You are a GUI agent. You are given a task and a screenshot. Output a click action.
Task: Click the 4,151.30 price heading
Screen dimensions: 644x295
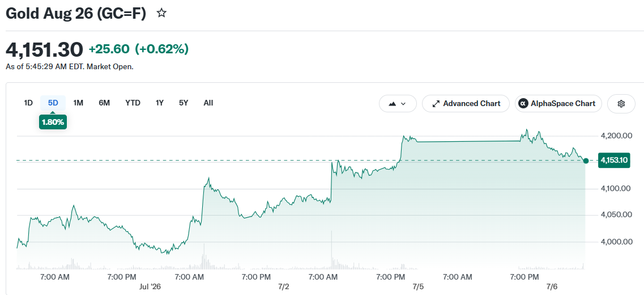(x=44, y=50)
